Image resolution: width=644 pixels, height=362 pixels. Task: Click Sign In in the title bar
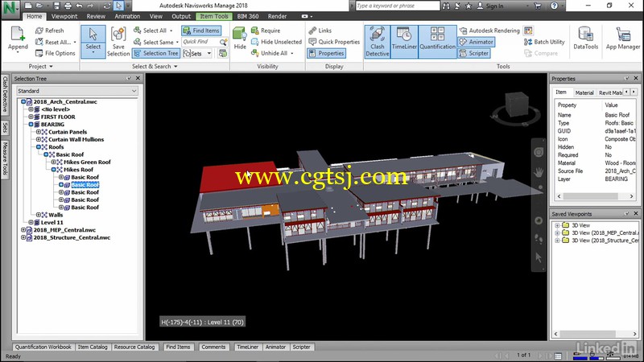tap(490, 6)
